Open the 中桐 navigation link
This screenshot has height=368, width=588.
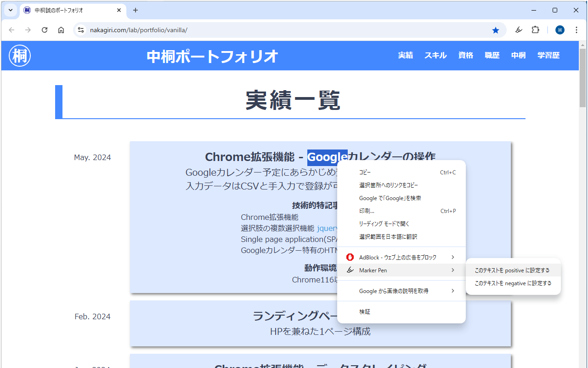click(518, 55)
